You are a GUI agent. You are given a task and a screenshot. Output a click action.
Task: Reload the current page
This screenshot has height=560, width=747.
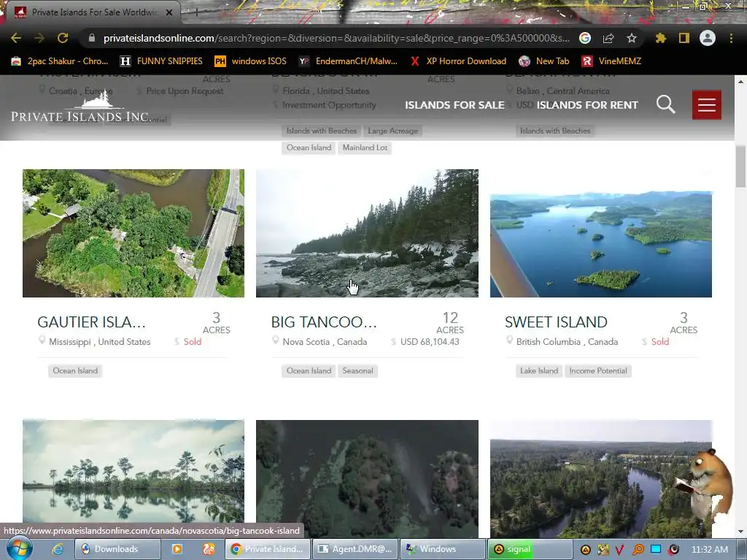click(x=63, y=38)
